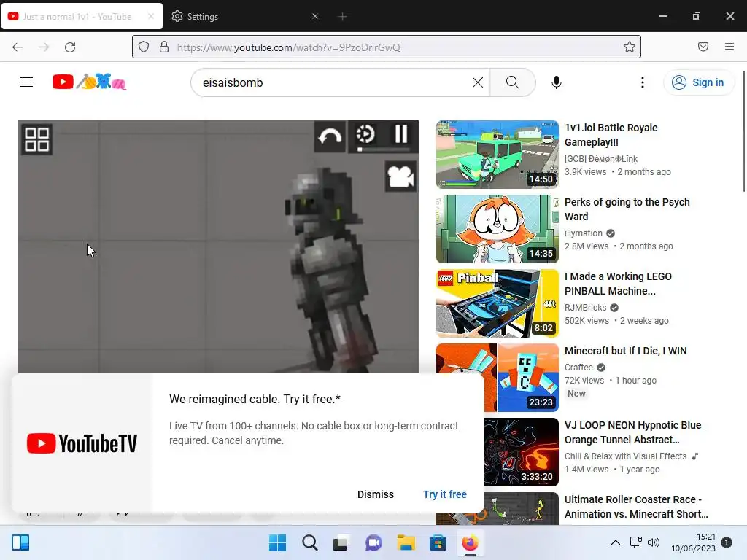Open the Windows Start menu
747x560 pixels.
click(x=278, y=542)
